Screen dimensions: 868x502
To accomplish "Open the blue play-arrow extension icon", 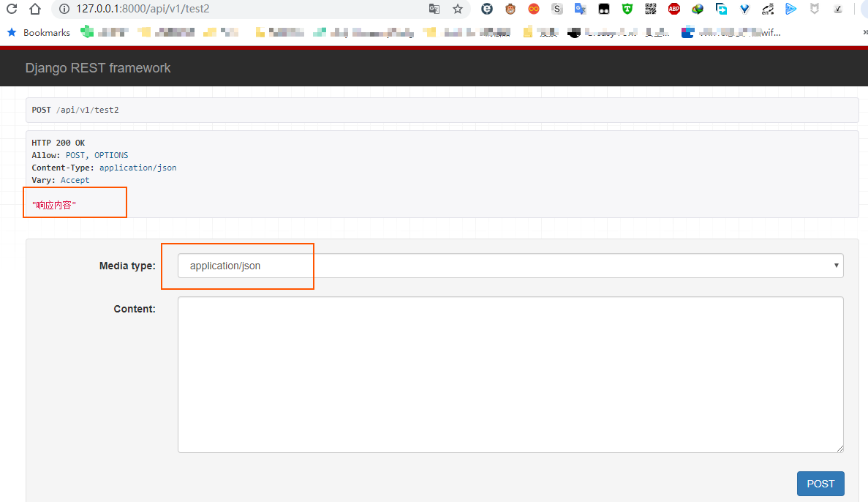I will (x=791, y=9).
